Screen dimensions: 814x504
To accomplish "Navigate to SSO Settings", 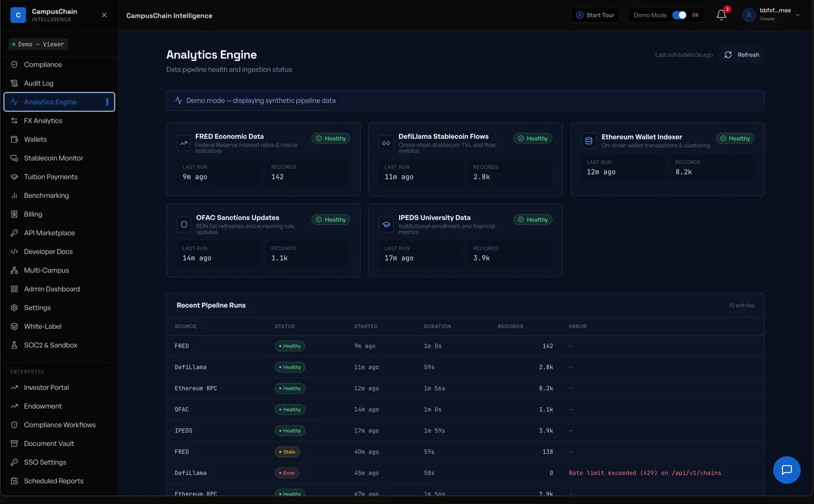I will coord(59,462).
